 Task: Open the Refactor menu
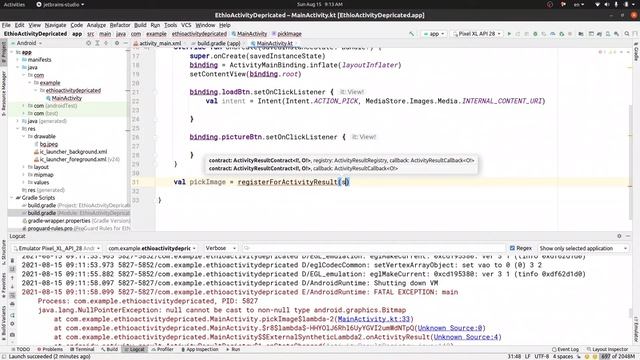click(x=120, y=25)
